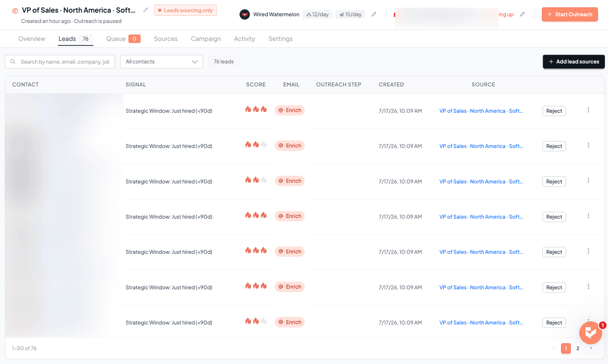This screenshot has width=608, height=364.
Task: Click the search by name input field
Action: (x=60, y=62)
